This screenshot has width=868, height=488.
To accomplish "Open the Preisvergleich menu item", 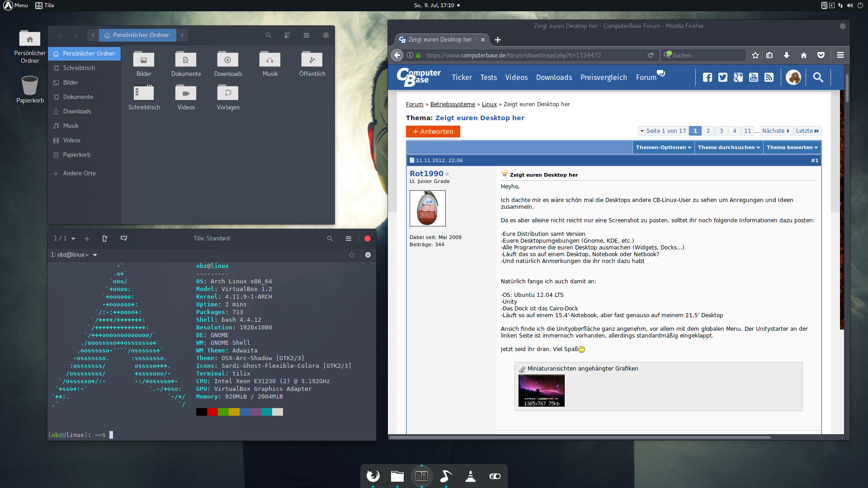I will (x=604, y=77).
